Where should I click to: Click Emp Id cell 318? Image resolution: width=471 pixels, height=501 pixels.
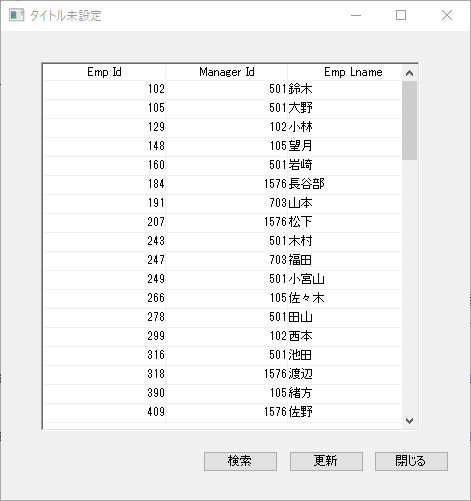coord(104,374)
